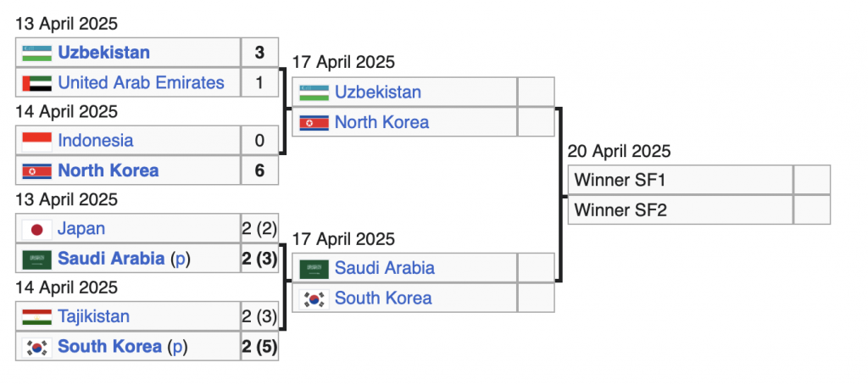Click South Korea's flag in the 17 April match
Image resolution: width=868 pixels, height=385 pixels.
(x=314, y=299)
